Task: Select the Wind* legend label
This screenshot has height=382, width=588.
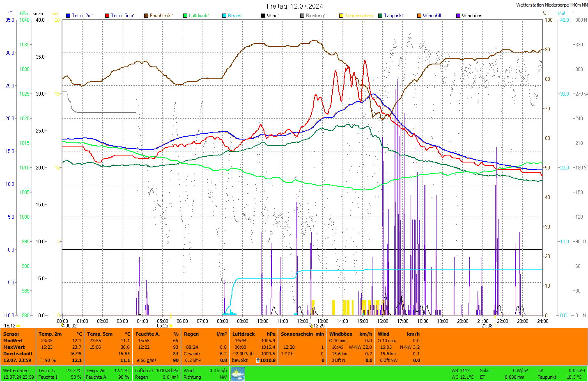Action: [x=273, y=16]
